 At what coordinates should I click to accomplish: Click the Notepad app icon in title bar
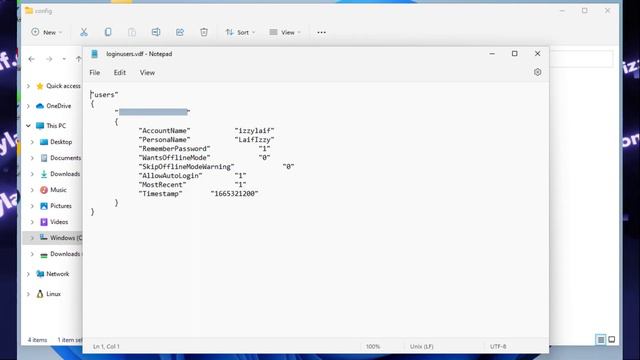tap(94, 54)
